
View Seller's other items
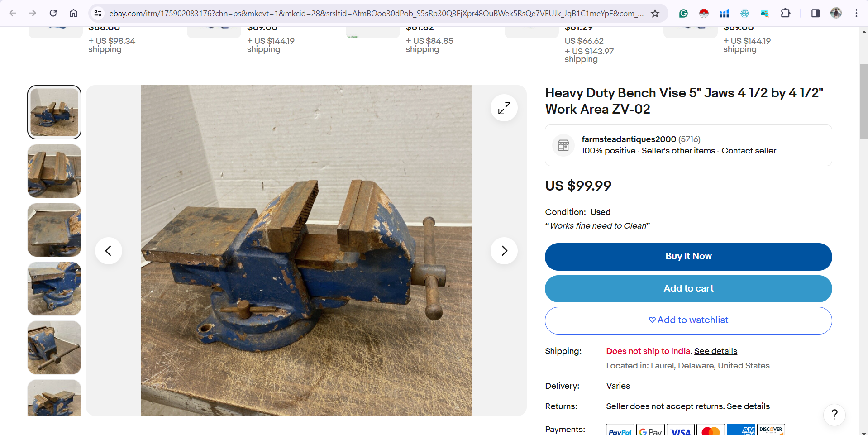678,151
